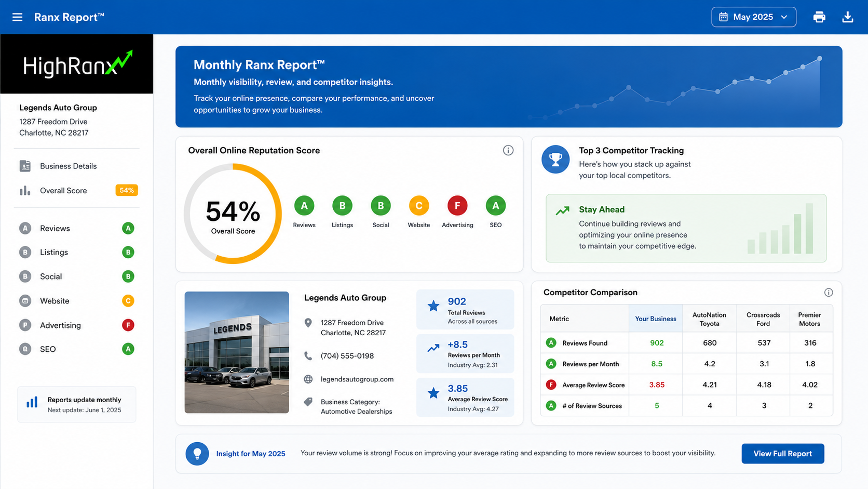Open Website section in sidebar

pos(77,301)
